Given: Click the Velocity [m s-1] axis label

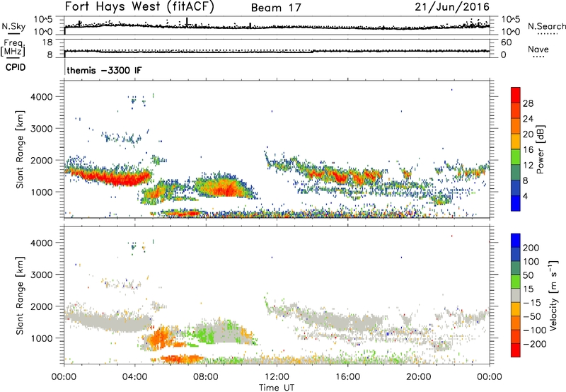Looking at the screenshot, I should click(554, 295).
